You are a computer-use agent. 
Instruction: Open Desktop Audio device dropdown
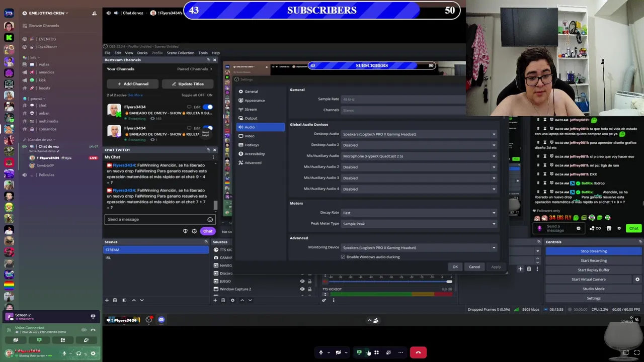[419, 134]
